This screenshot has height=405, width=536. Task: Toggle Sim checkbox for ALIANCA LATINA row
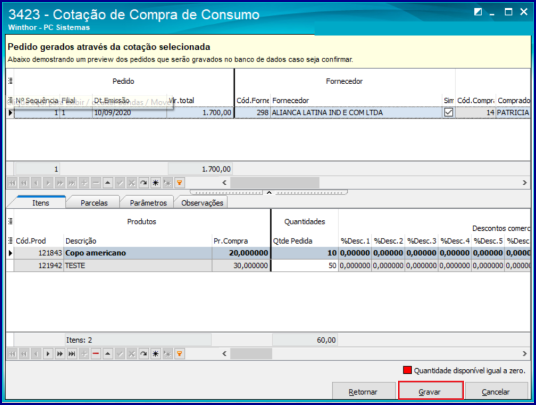click(x=448, y=112)
